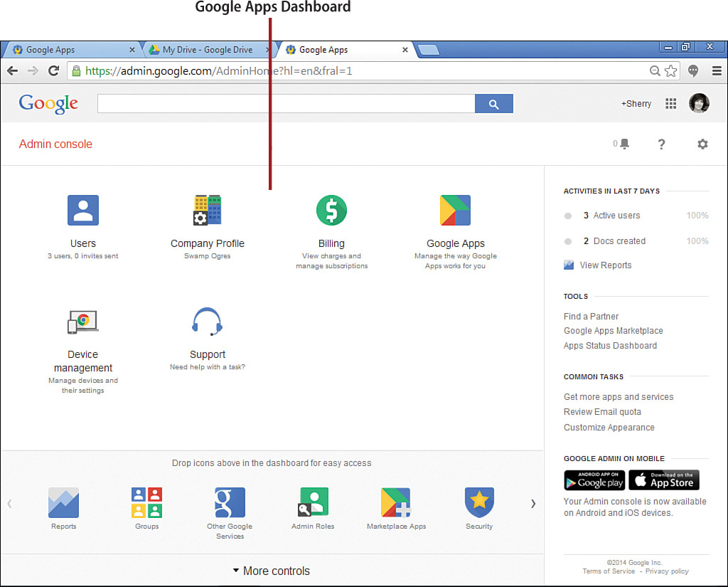This screenshot has width=728, height=587.
Task: Open the Chrome hamburger menu
Action: 717,70
